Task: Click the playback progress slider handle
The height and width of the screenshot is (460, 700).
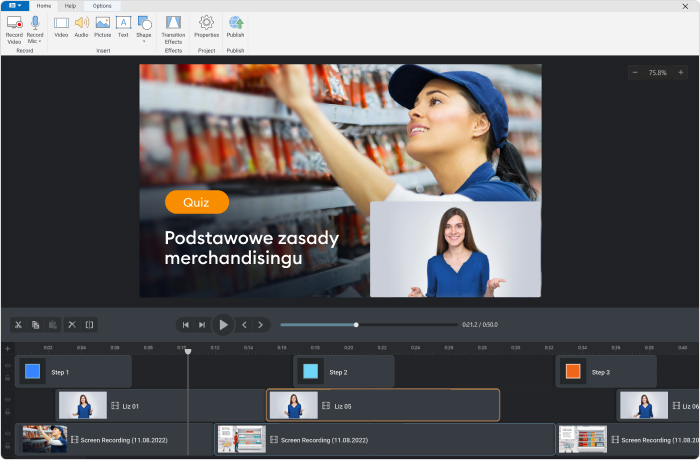Action: (356, 325)
